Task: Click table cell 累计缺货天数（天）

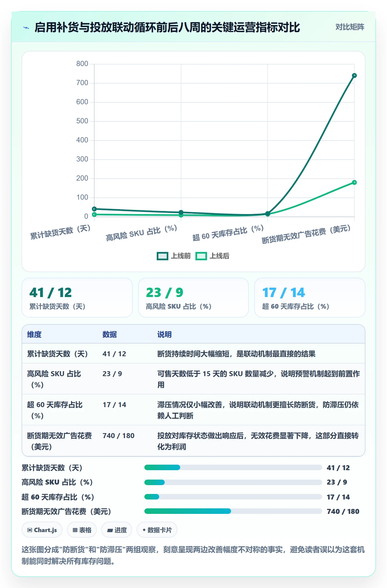Action: point(57,354)
